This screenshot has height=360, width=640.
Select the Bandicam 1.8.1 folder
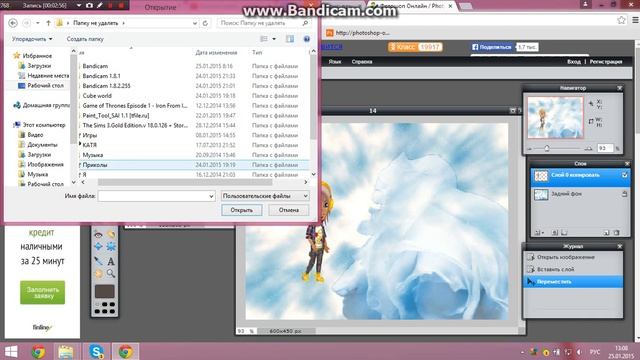(101, 76)
